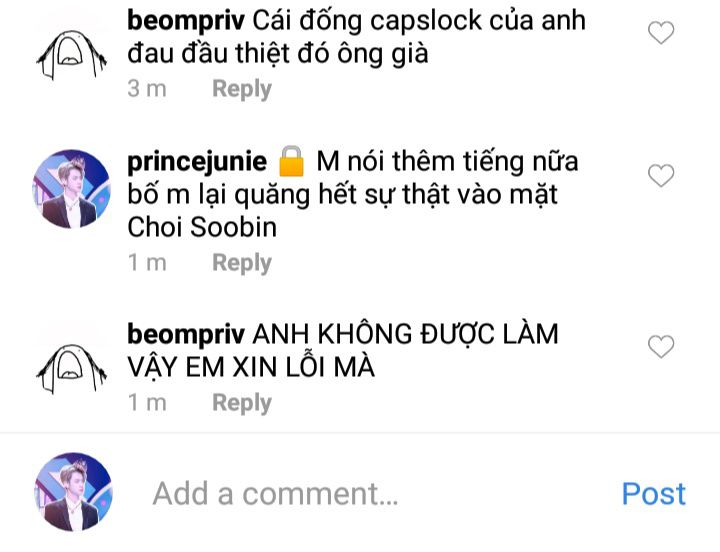Viewport: 720px width, 552px height.
Task: Like beompriv's comment about capslock
Action: pyautogui.click(x=661, y=33)
